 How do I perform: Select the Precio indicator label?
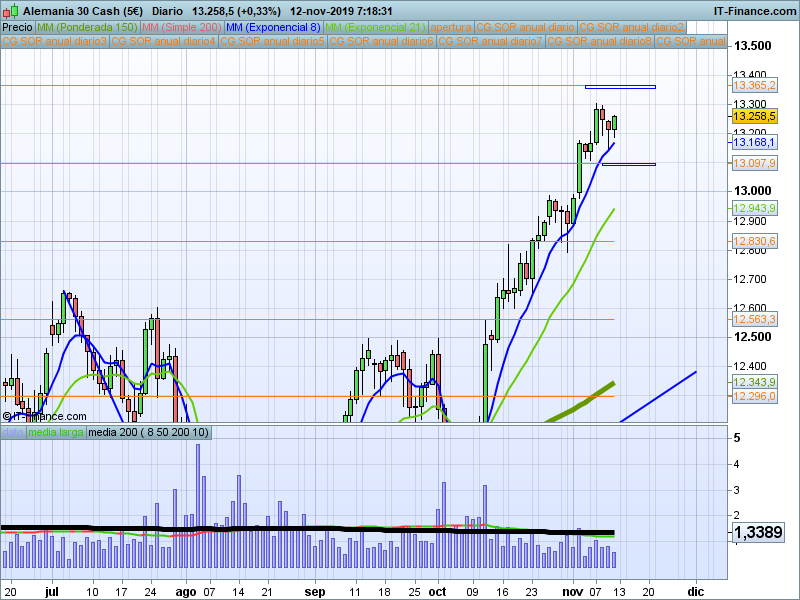18,28
